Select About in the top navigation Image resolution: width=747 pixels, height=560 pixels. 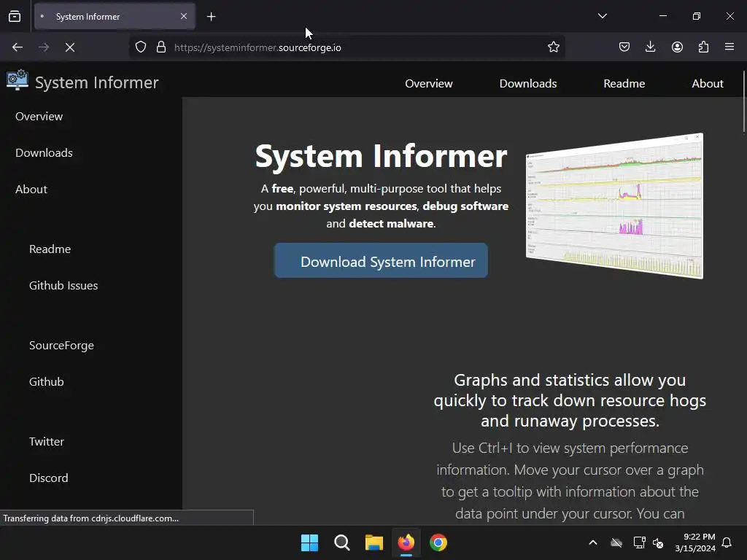click(x=708, y=84)
